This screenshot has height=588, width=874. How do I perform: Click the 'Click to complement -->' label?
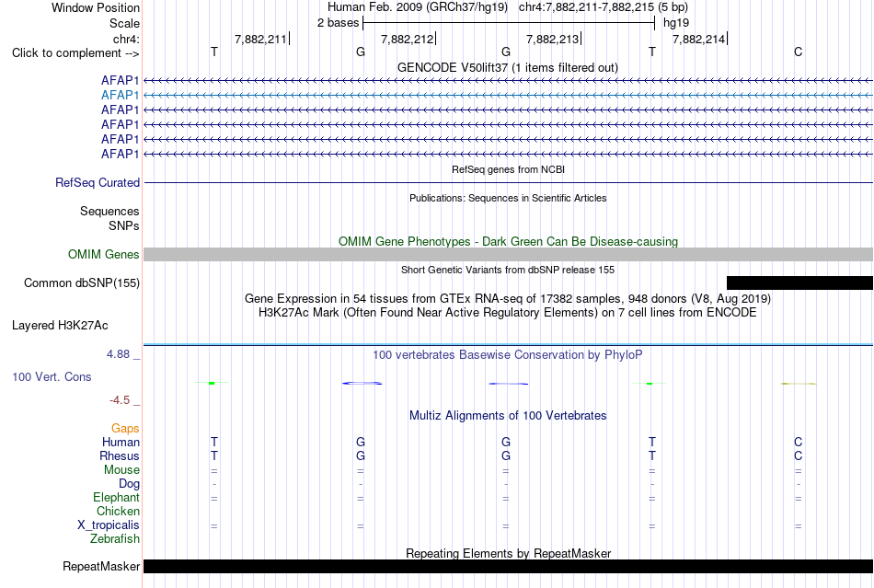coord(75,53)
